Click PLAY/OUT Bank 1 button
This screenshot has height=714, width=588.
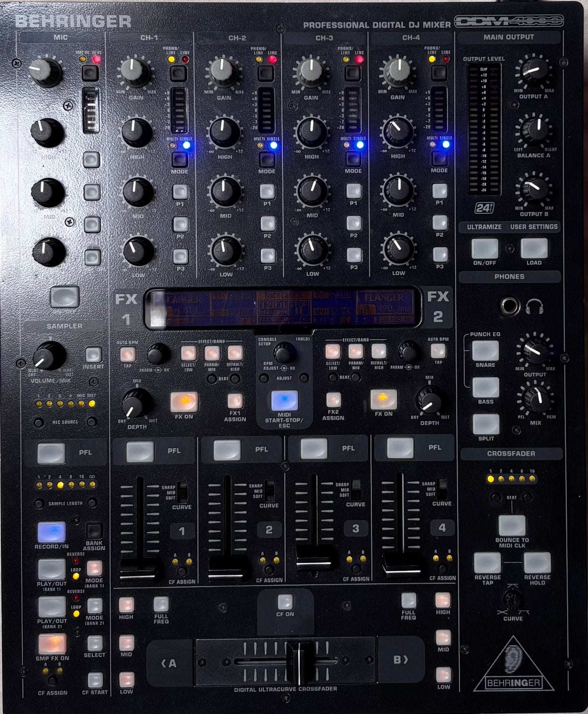pyautogui.click(x=52, y=569)
